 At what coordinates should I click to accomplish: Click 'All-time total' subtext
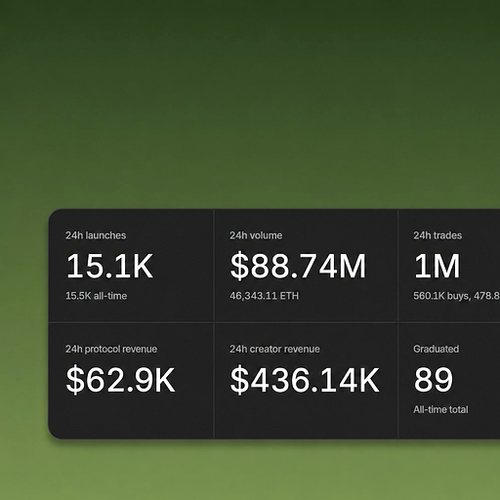(441, 409)
